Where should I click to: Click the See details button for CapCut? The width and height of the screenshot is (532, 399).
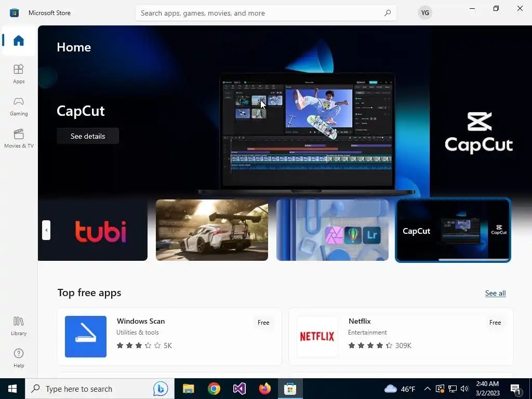pyautogui.click(x=88, y=136)
